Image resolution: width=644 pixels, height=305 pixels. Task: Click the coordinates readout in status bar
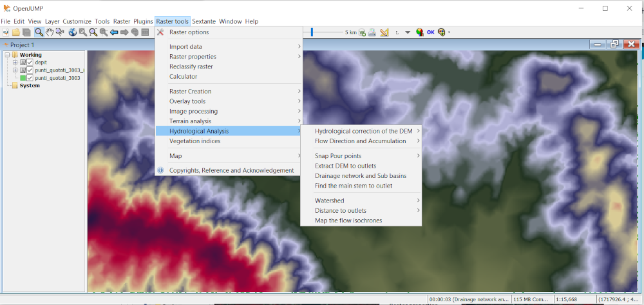click(620, 299)
